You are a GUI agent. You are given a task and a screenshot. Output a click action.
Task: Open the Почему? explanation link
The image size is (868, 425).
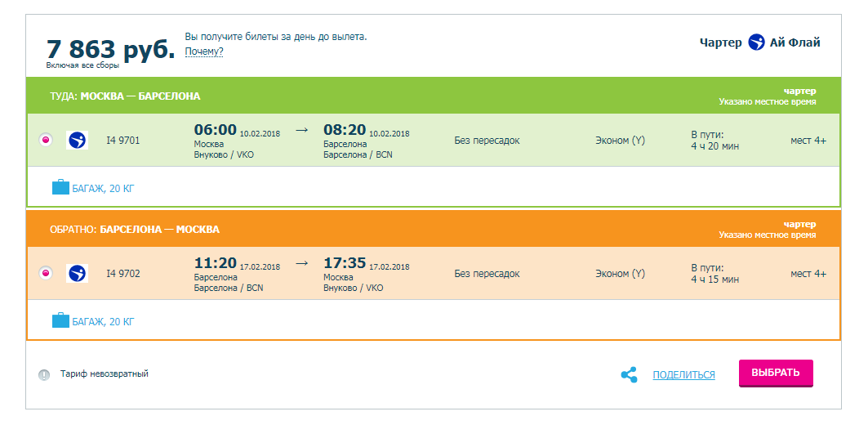pyautogui.click(x=203, y=52)
